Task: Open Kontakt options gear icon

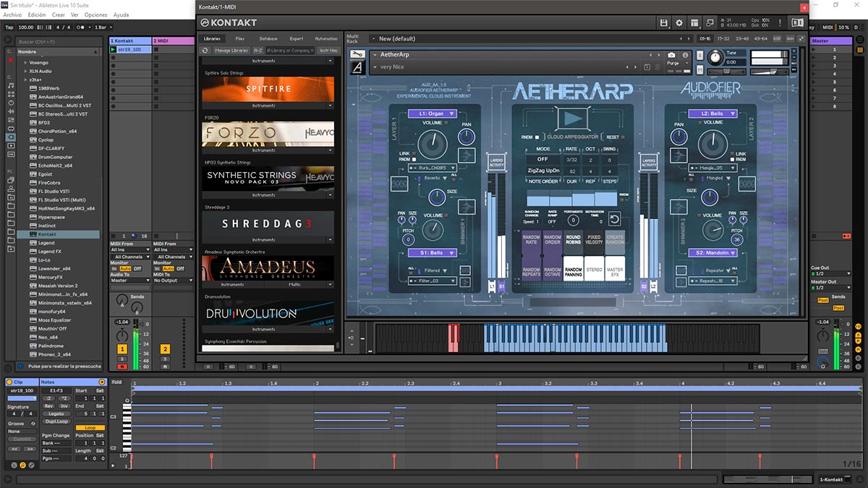Action: [679, 23]
